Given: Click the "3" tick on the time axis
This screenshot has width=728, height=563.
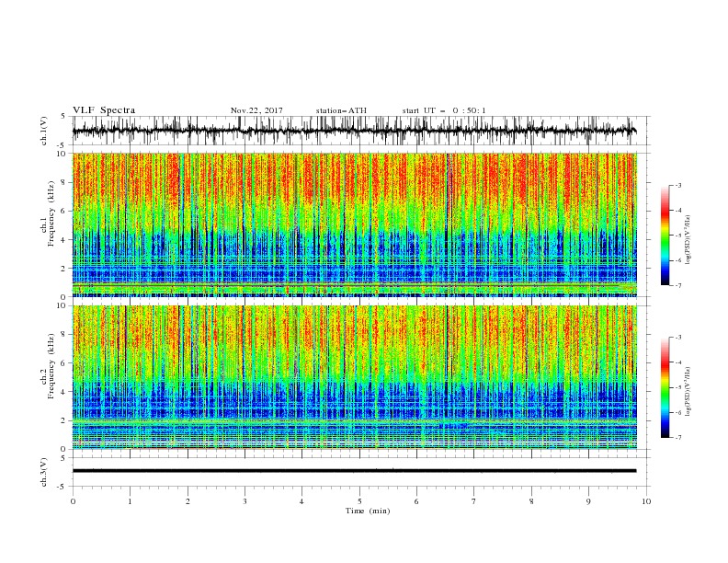Looking at the screenshot, I should click(245, 501).
